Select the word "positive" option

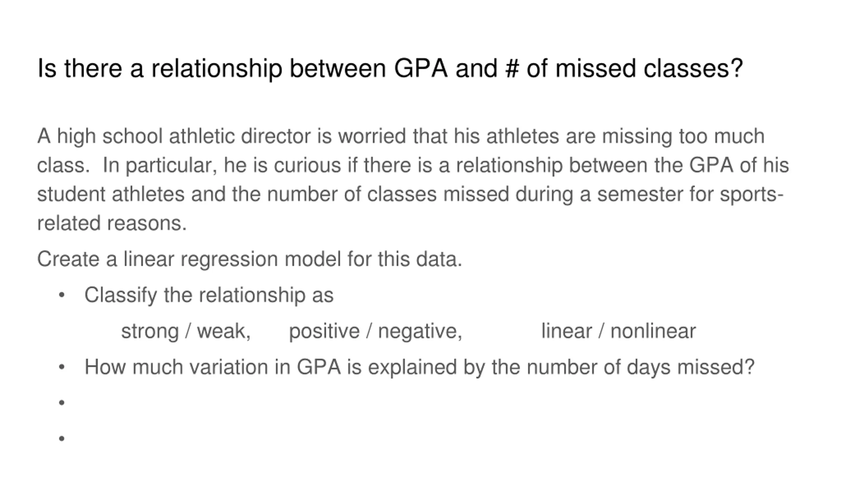pos(324,331)
